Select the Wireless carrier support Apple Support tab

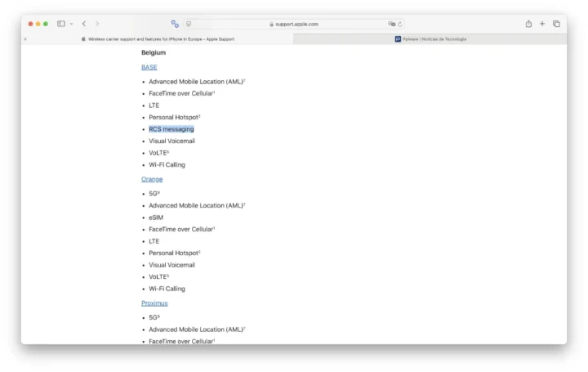coord(158,39)
